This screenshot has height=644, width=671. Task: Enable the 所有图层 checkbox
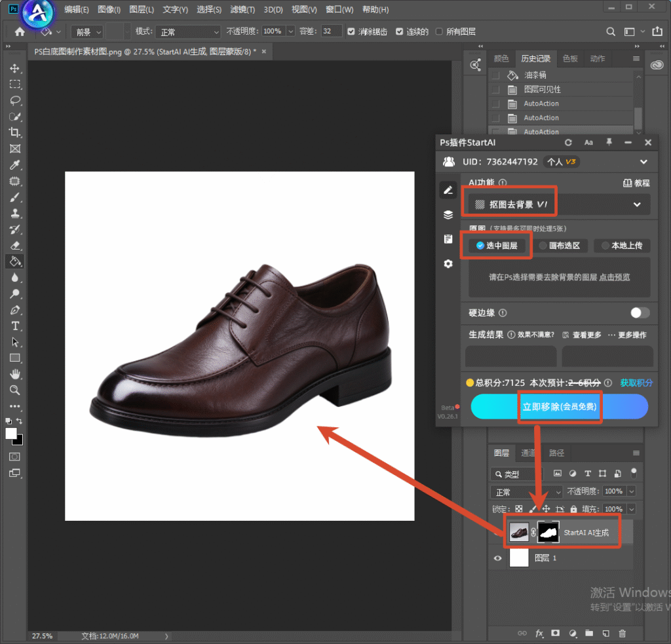[438, 31]
